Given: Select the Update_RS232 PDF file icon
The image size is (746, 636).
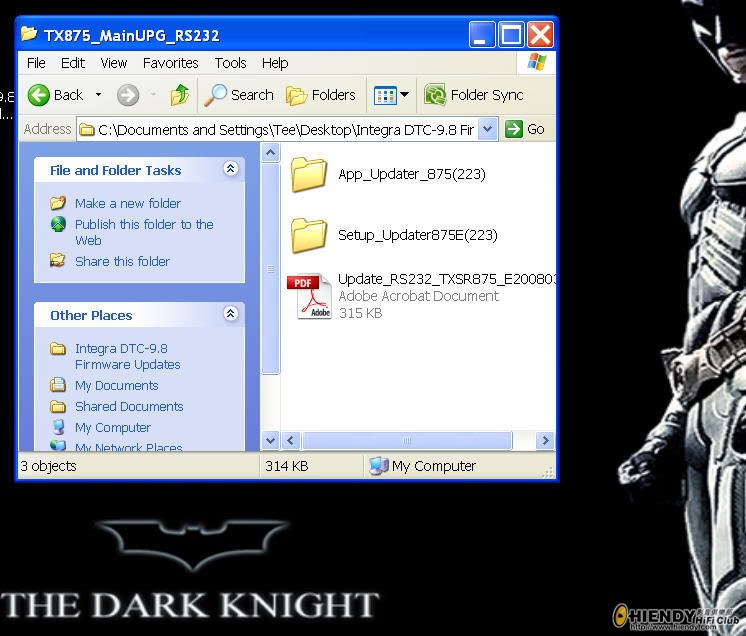Looking at the screenshot, I should pos(309,296).
